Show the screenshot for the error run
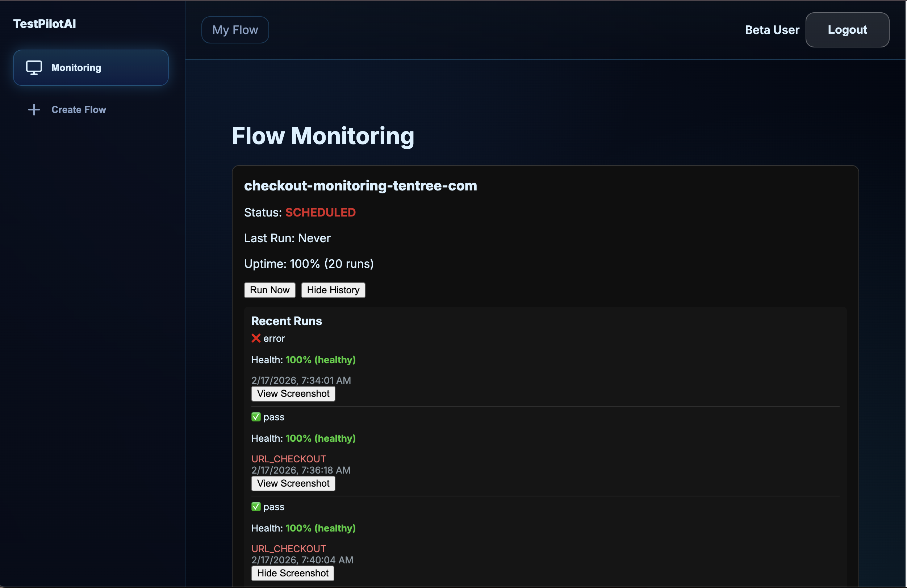The width and height of the screenshot is (907, 588). pos(293,394)
